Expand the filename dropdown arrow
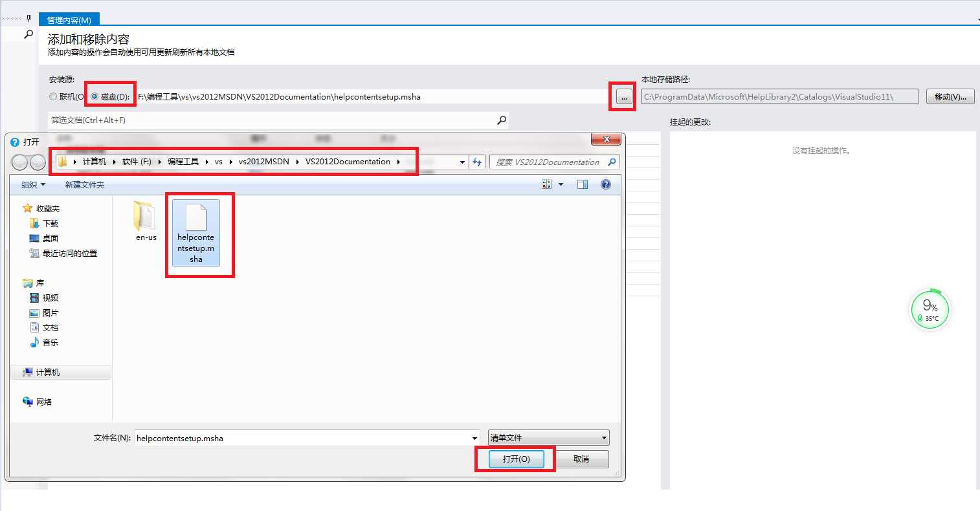980x511 pixels. pos(474,439)
